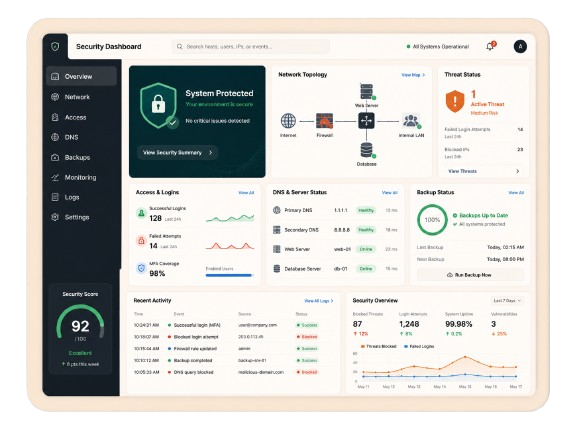Open the View All Logs link
The height and width of the screenshot is (433, 577).
click(319, 301)
